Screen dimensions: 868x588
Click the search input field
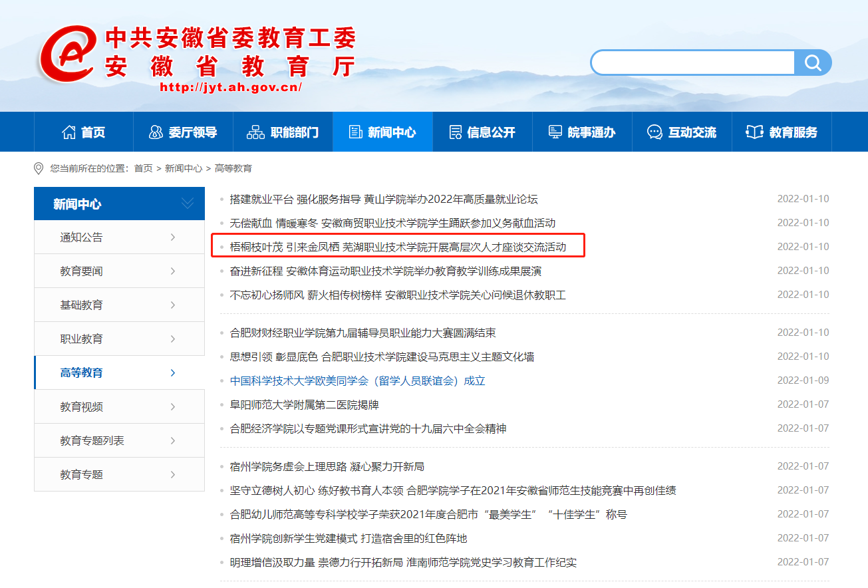(692, 63)
